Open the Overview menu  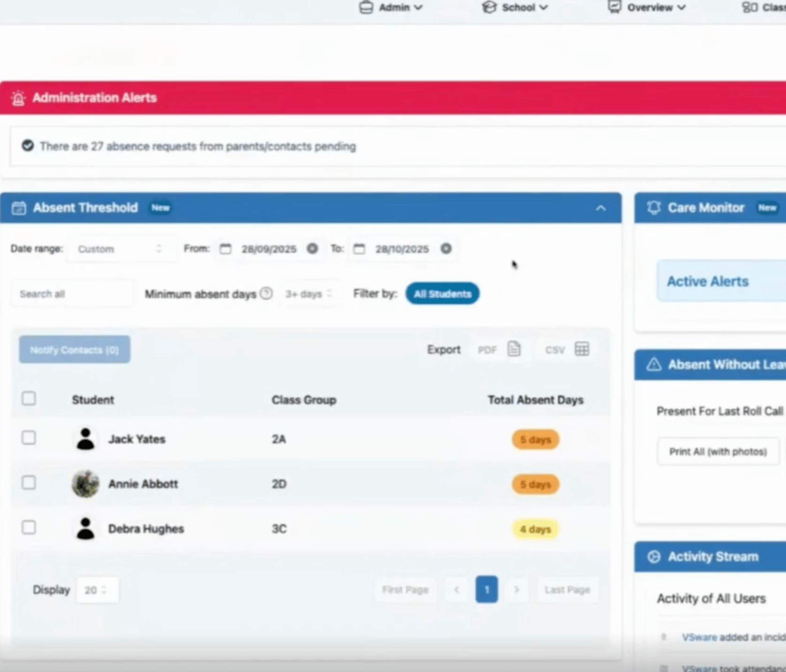647,8
